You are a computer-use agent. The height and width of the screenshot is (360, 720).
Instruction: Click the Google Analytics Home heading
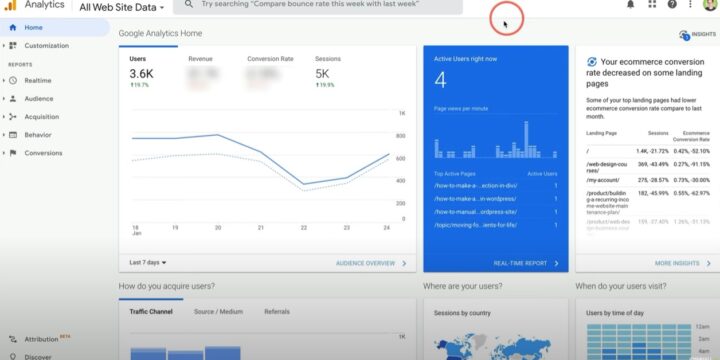point(160,34)
